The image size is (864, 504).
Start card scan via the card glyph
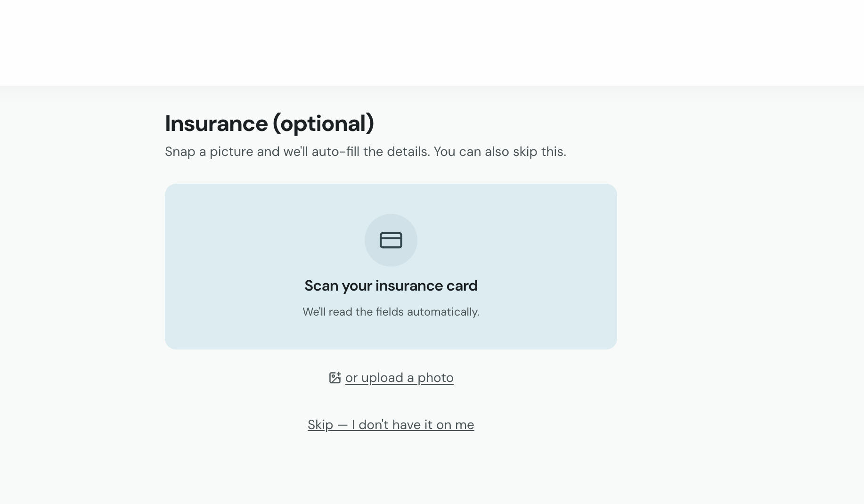point(391,240)
